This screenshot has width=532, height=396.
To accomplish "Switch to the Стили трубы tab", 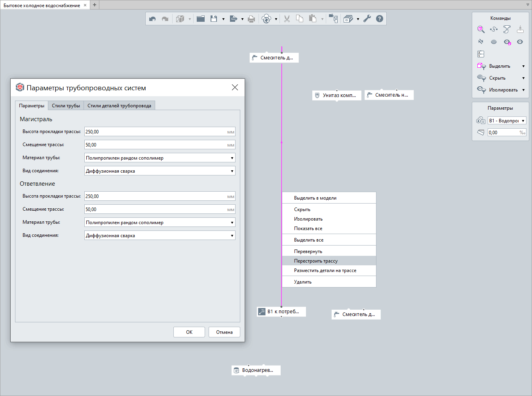I will (x=66, y=106).
